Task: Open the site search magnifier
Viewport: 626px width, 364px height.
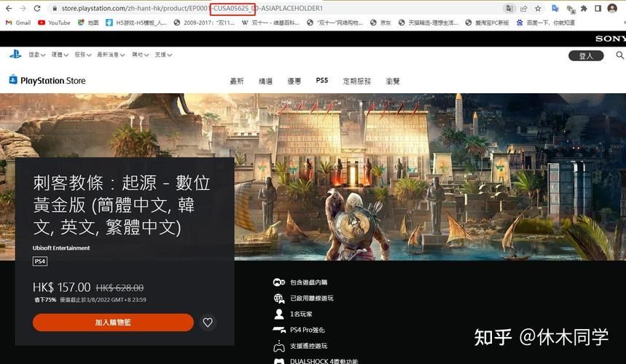Action: point(619,55)
